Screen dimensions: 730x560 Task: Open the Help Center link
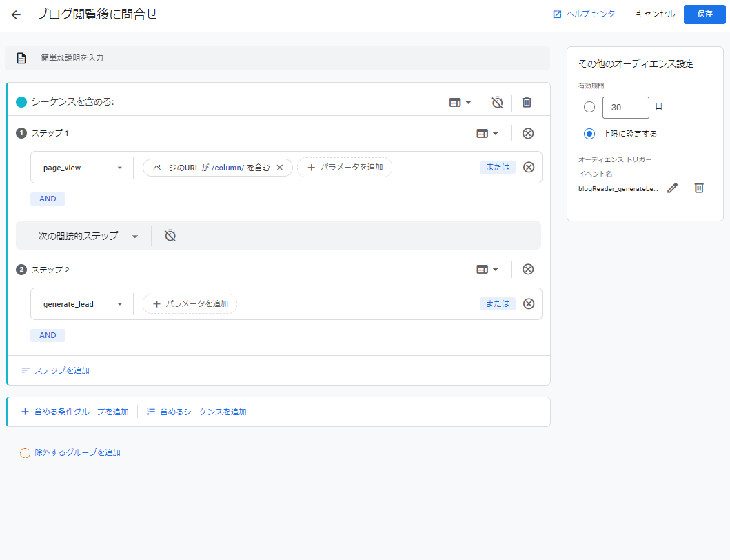tap(587, 14)
